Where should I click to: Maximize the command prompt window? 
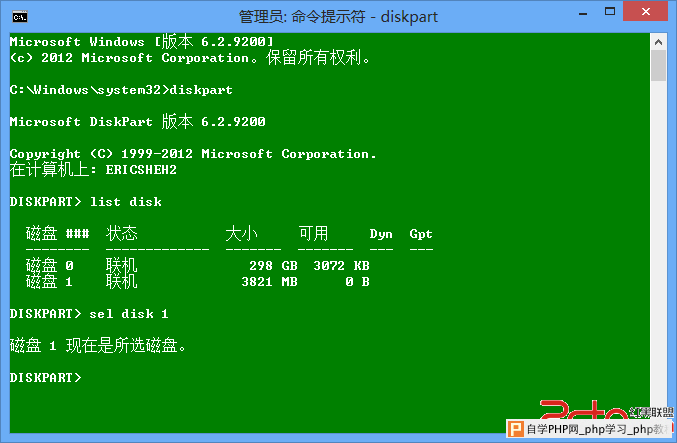[610, 12]
